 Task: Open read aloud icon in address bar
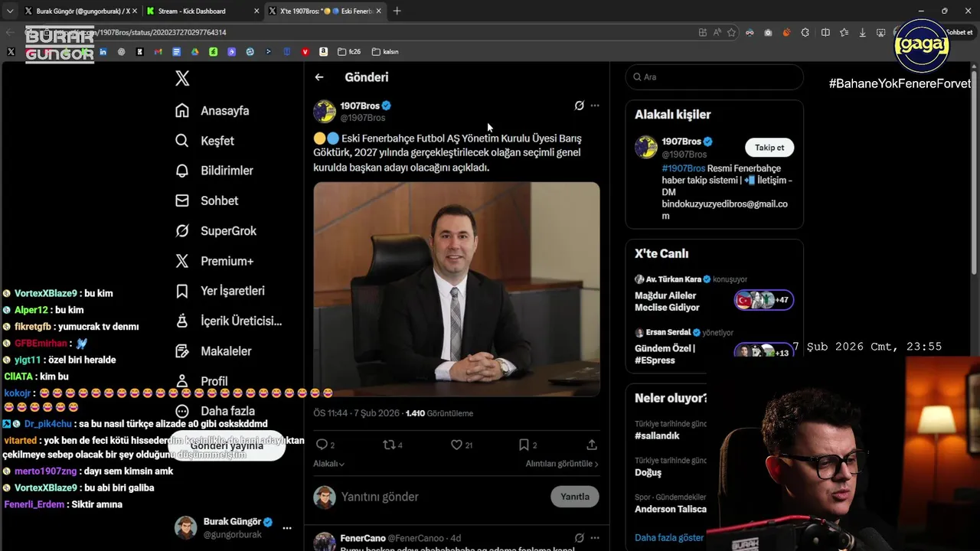tap(717, 32)
